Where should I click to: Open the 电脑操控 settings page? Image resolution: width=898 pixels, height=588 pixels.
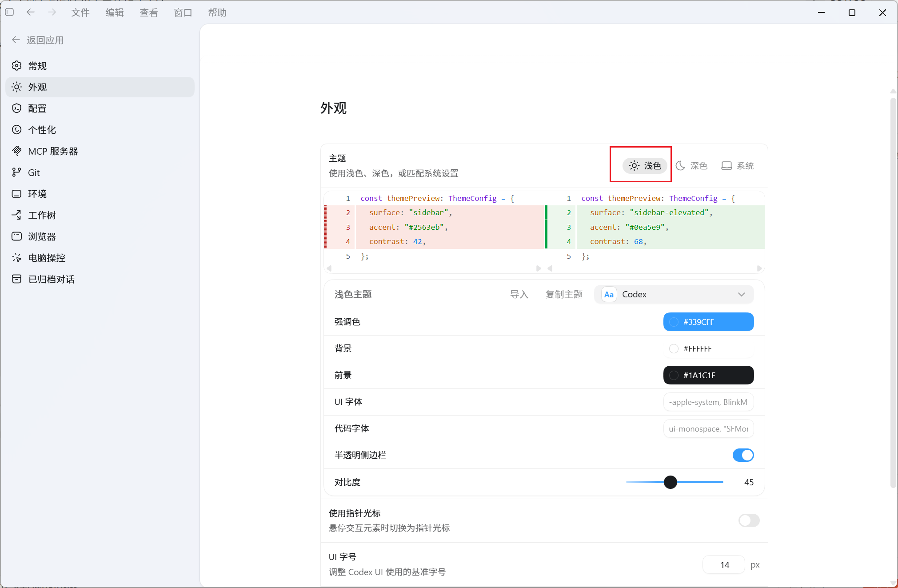pyautogui.click(x=100, y=258)
